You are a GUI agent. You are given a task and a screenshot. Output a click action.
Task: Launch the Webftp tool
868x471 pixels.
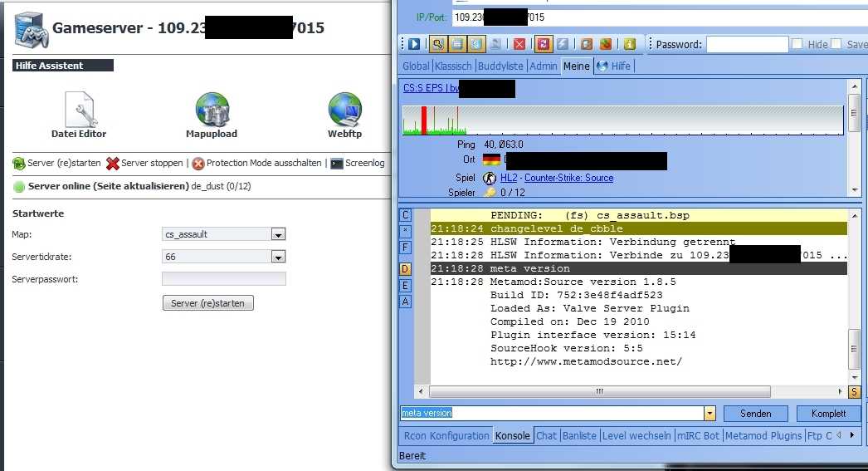coord(344,115)
